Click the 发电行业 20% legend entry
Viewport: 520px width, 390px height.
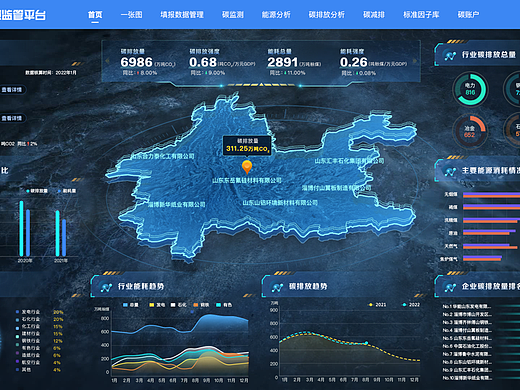tap(39, 312)
